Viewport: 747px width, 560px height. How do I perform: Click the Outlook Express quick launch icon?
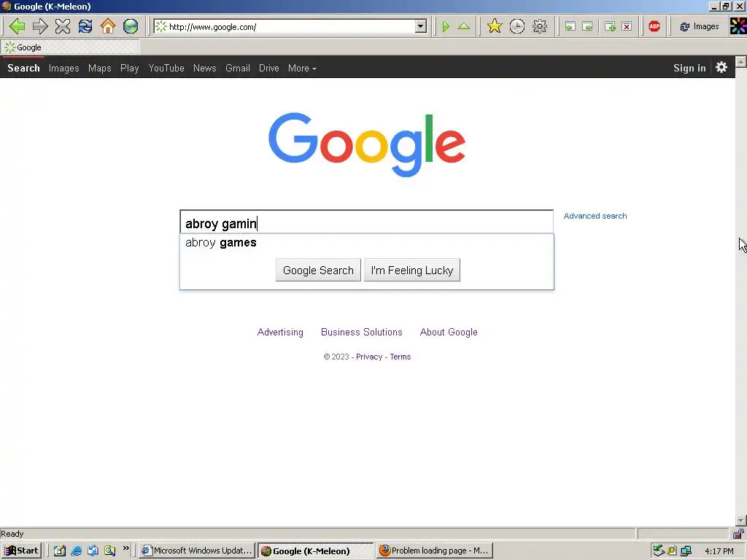coord(93,551)
